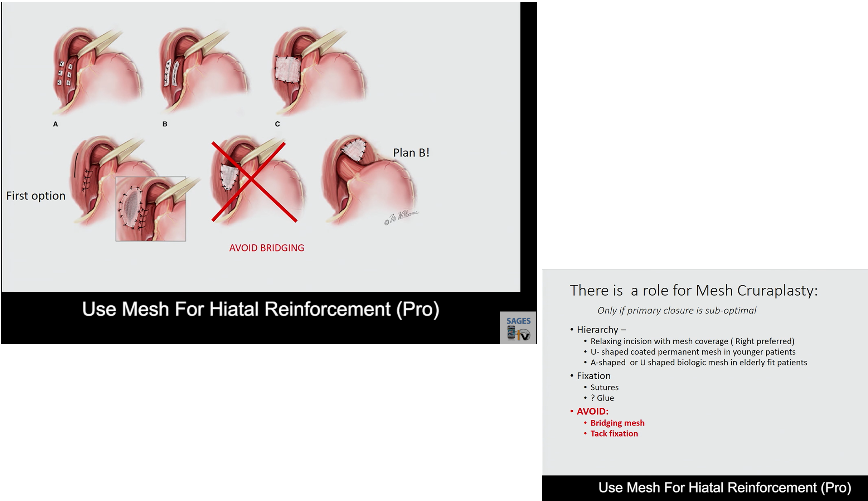Click the right slide's bottom caption title
Image resolution: width=868 pixels, height=501 pixels.
pos(724,487)
